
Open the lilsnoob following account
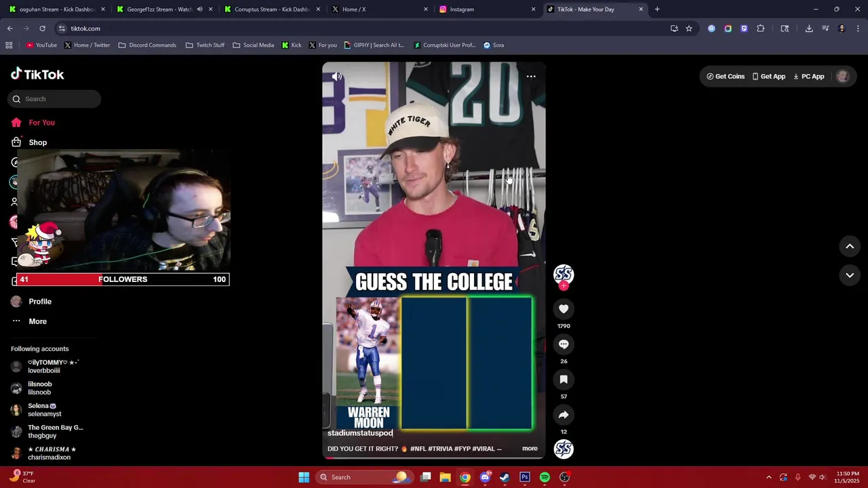coord(31,388)
